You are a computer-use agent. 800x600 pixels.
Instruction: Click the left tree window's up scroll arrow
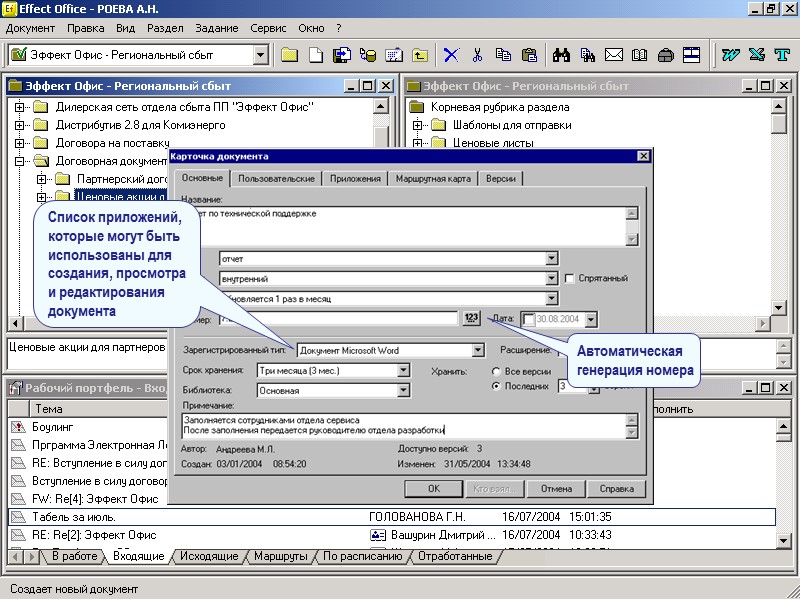381,106
